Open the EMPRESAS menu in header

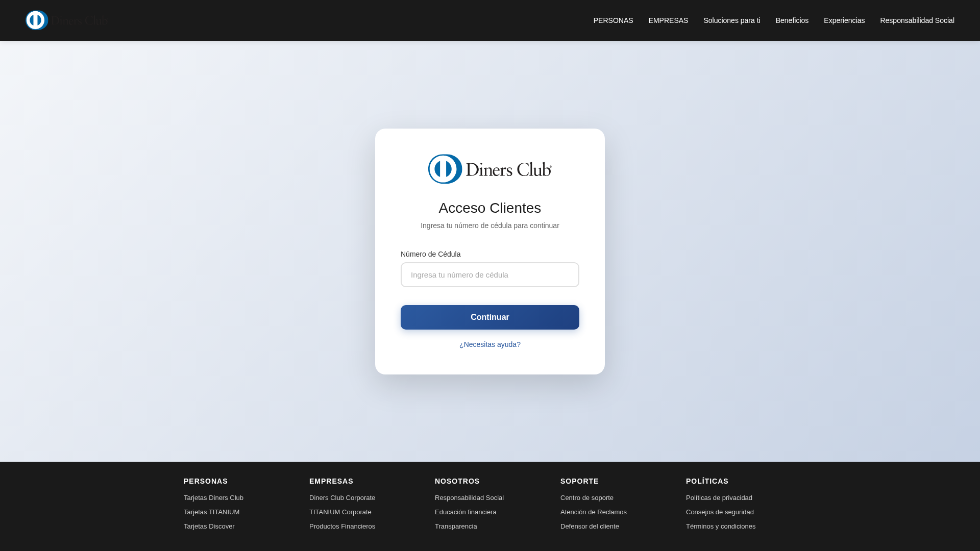pyautogui.click(x=668, y=20)
